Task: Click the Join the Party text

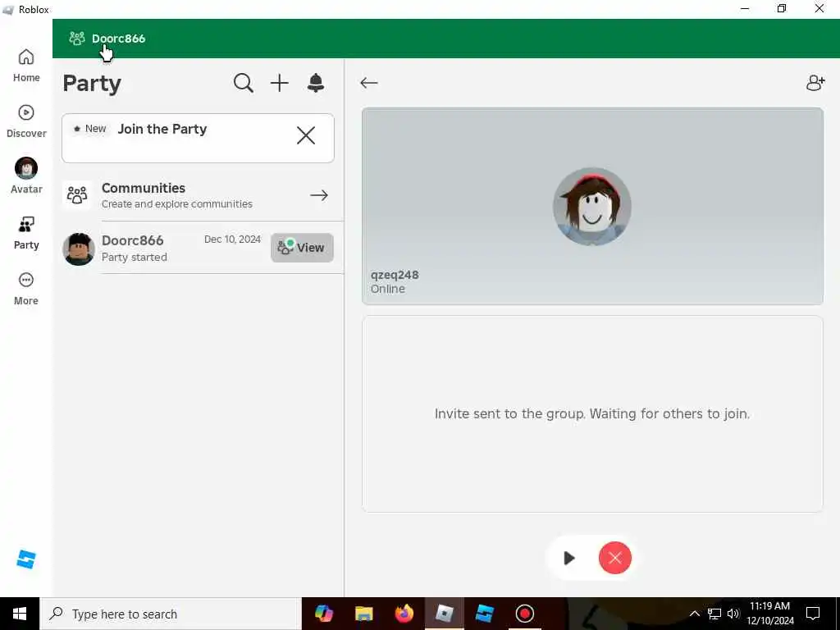Action: coord(162,129)
